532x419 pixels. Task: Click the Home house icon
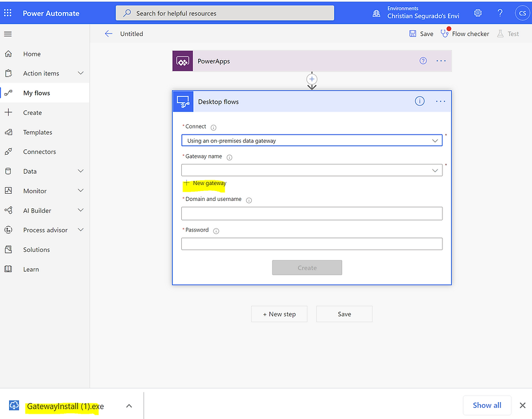tap(9, 54)
